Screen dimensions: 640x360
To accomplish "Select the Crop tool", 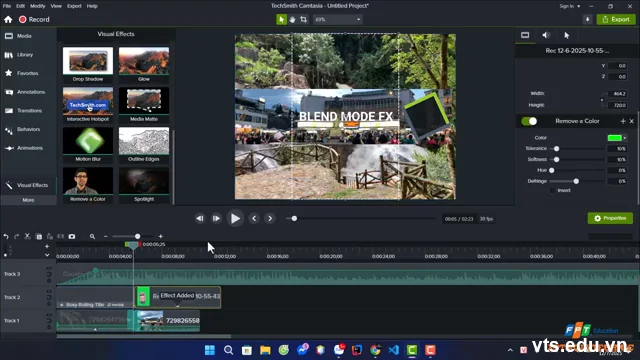I will click(x=303, y=19).
